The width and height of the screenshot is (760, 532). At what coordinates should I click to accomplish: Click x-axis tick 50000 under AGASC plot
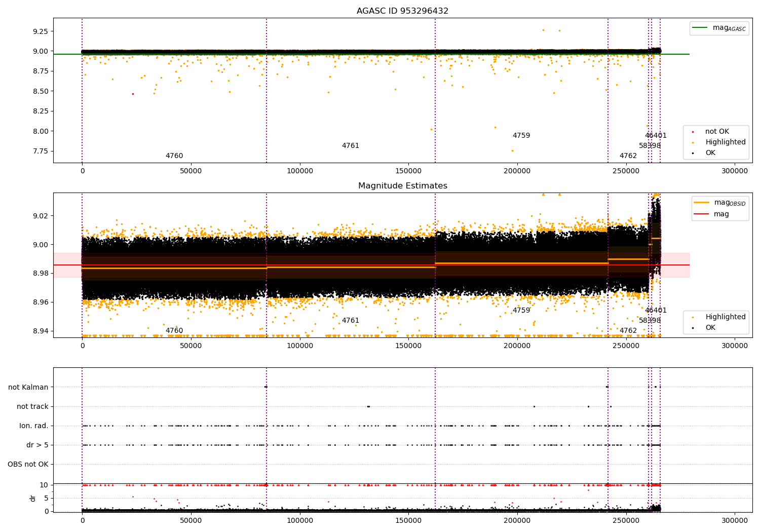[191, 171]
